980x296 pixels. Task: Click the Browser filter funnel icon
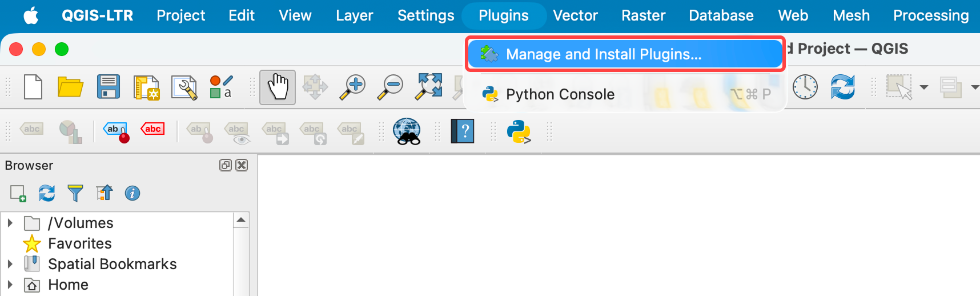[x=75, y=193]
